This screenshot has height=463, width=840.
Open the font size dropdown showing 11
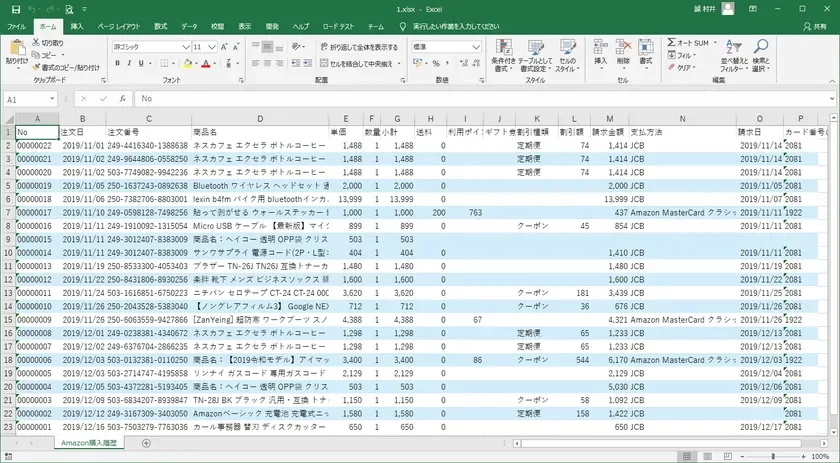pos(212,47)
